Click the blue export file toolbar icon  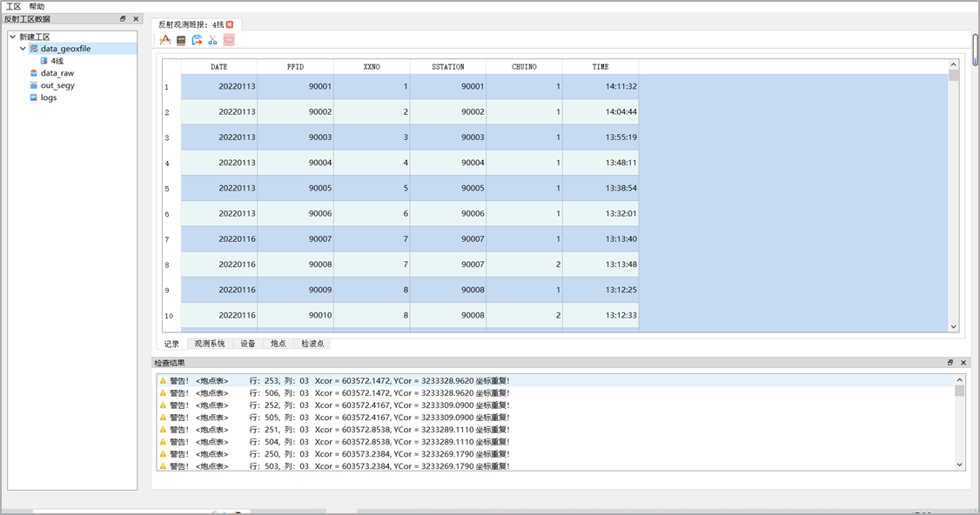click(x=197, y=40)
